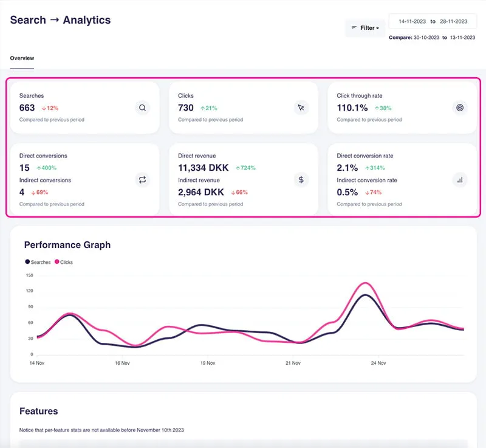Click the pink Clicks legend color dot

57,263
